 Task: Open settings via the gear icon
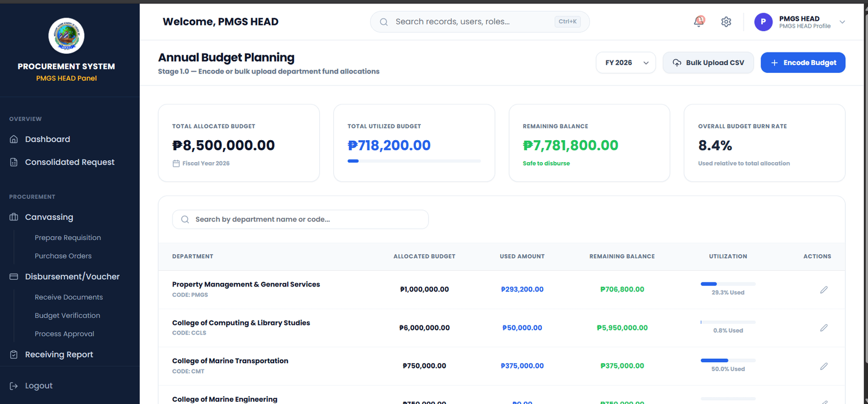726,21
